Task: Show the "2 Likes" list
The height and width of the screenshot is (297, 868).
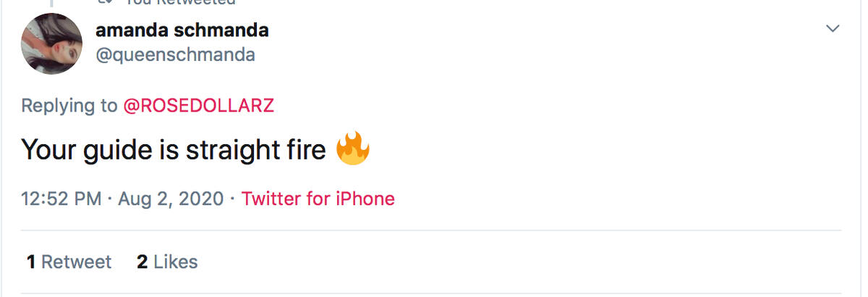Action: click(167, 262)
